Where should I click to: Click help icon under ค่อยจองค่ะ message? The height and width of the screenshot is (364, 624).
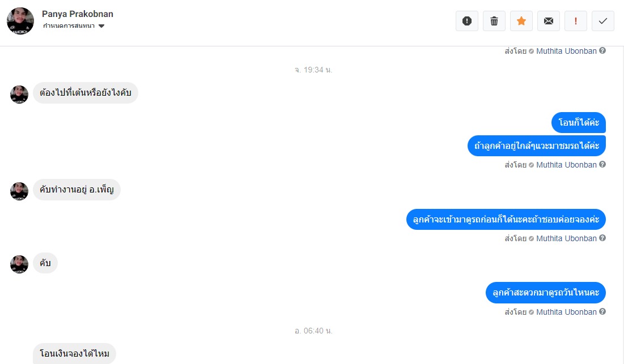coord(602,238)
